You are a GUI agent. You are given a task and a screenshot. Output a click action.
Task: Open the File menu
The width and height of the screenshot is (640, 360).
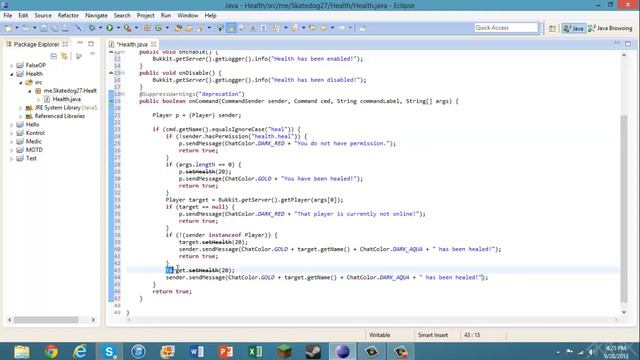click(x=8, y=16)
